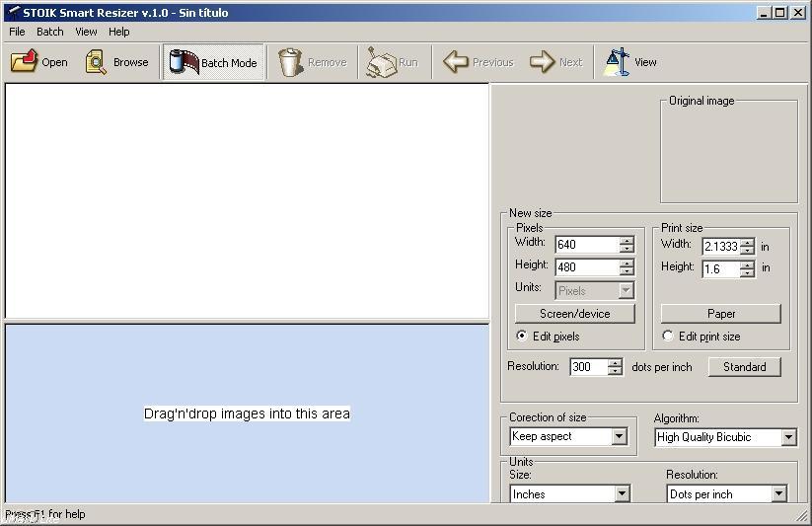Click the Original image preview box
This screenshot has height=526, width=812.
point(728,151)
